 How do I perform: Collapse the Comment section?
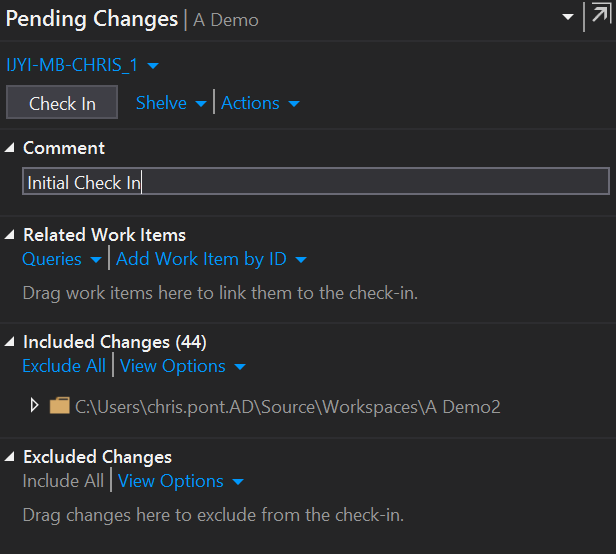point(9,148)
